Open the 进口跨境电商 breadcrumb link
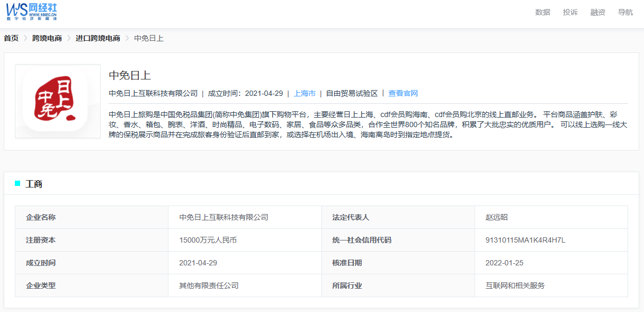 click(x=98, y=38)
